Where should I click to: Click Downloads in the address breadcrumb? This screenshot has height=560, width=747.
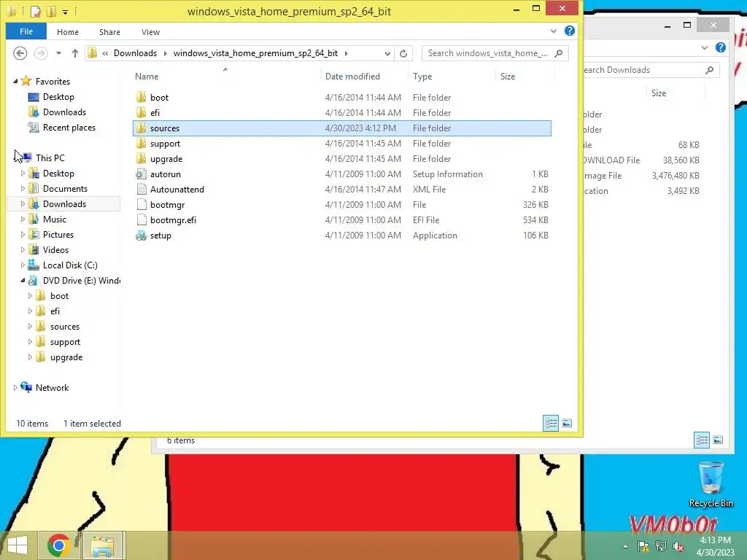pyautogui.click(x=135, y=53)
